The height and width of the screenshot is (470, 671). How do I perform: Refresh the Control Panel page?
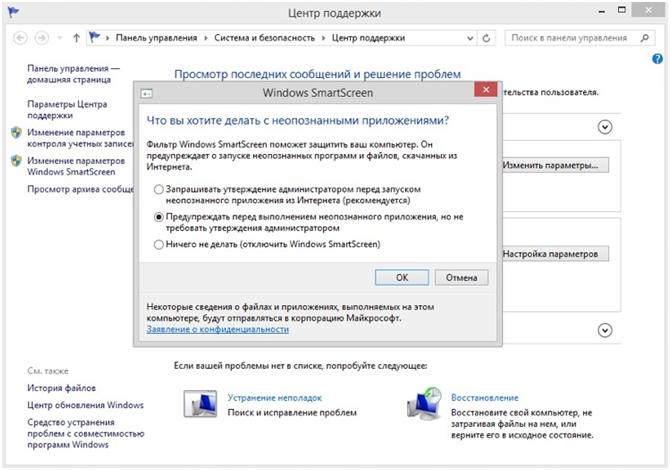coord(486,38)
